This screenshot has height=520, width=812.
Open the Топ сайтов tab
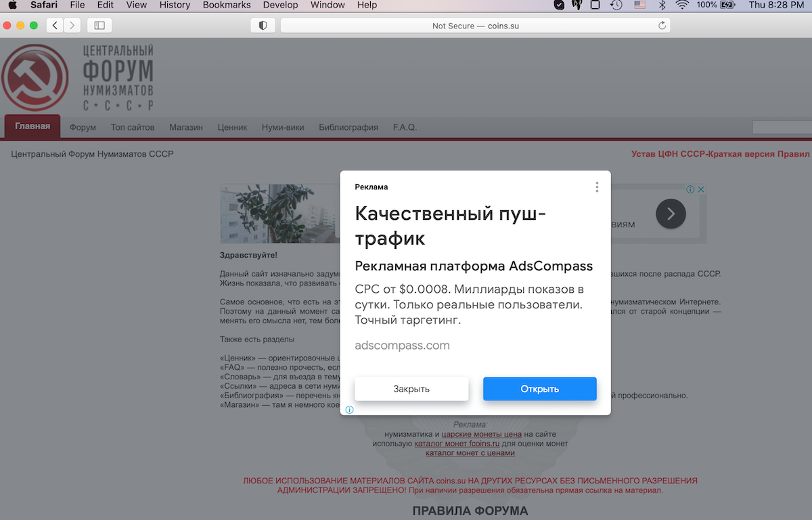pos(133,127)
